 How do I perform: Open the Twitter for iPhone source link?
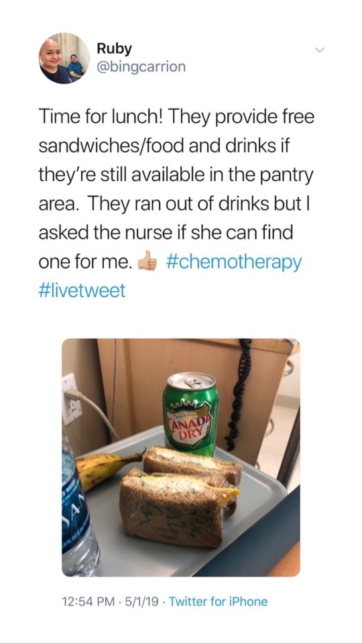pos(218,602)
